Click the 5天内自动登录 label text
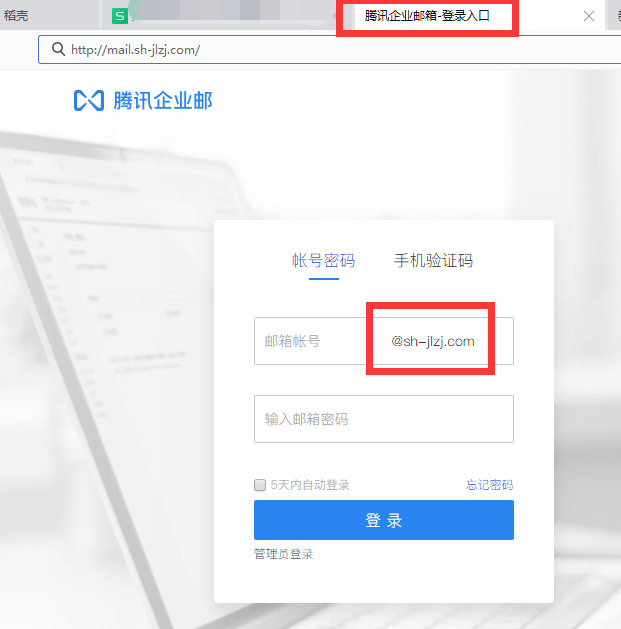Viewport: 621px width, 629px height. coord(309,485)
